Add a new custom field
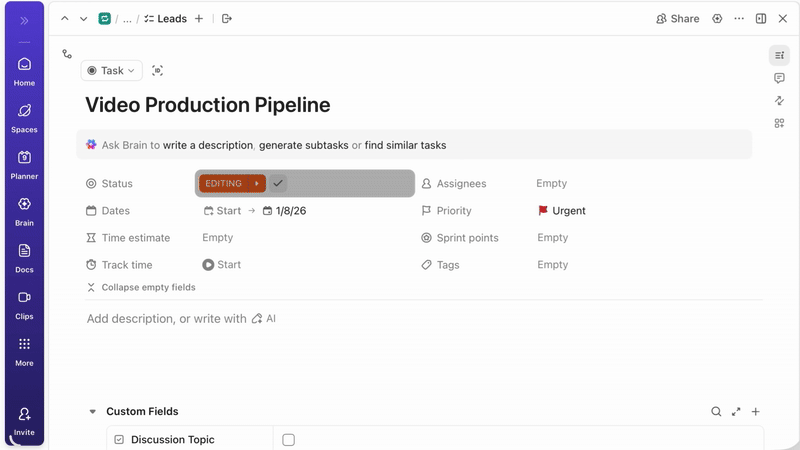This screenshot has width=800, height=450. pyautogui.click(x=756, y=411)
